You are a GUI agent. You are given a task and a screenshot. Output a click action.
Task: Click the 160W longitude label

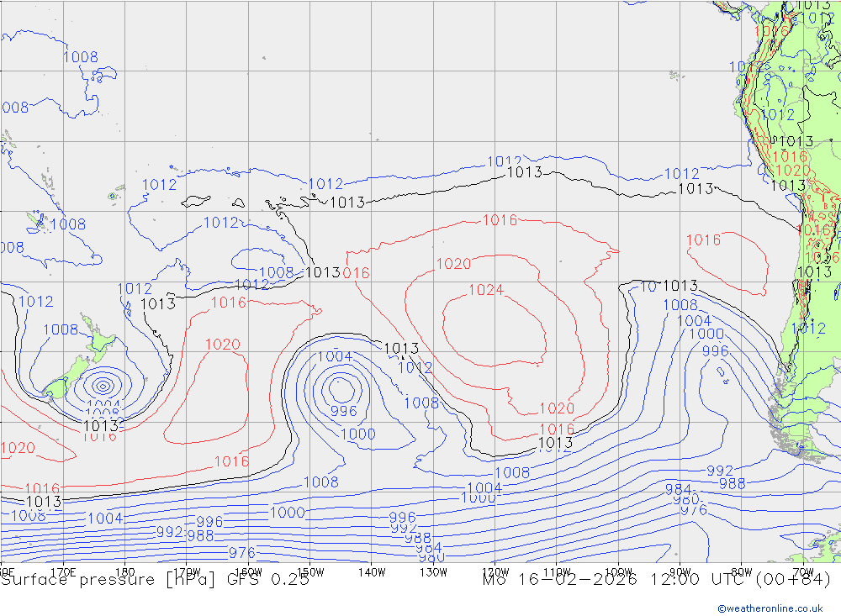pyautogui.click(x=248, y=572)
